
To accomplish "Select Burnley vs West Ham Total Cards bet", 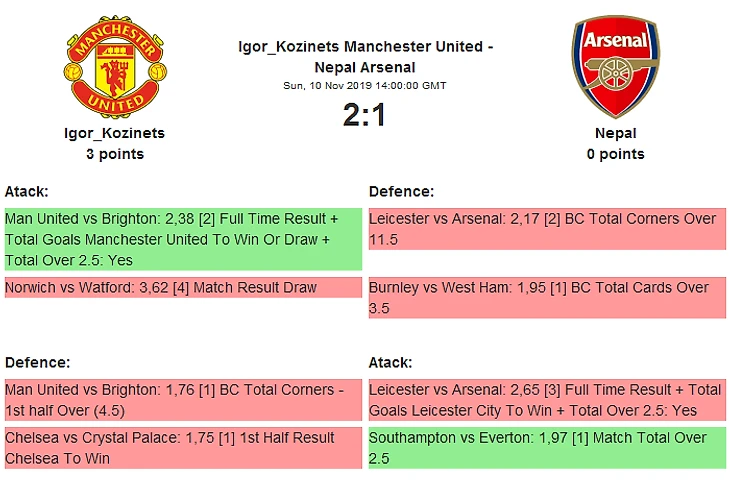I will pos(546,298).
